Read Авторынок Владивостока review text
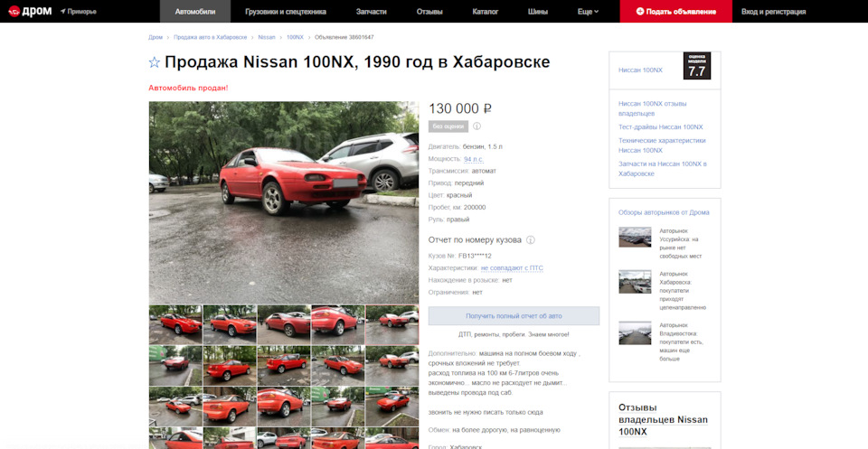The width and height of the screenshot is (868, 449). pyautogui.click(x=682, y=342)
